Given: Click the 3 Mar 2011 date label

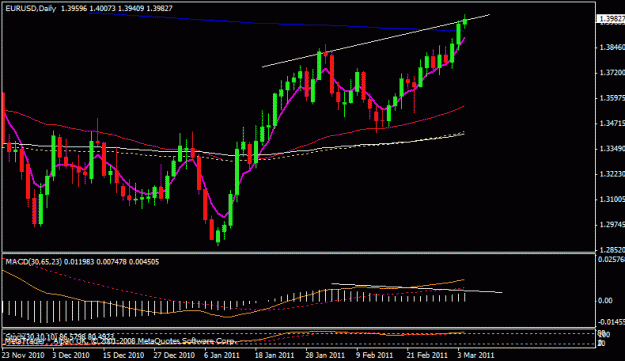Looking at the screenshot, I should pyautogui.click(x=476, y=355).
